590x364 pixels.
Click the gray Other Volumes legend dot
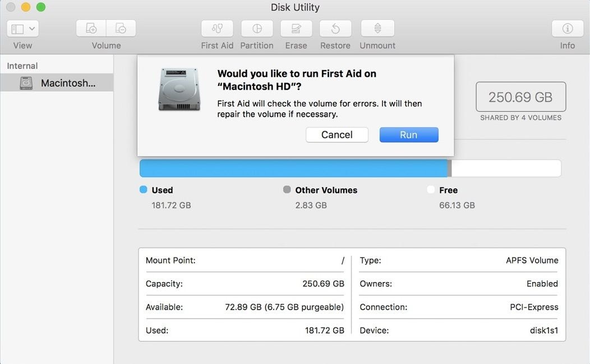(287, 190)
